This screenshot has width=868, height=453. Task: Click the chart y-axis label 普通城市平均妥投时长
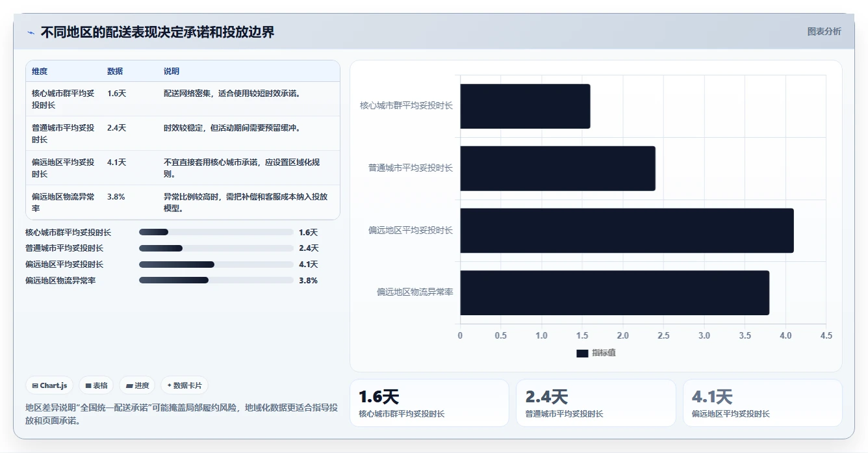pyautogui.click(x=411, y=168)
